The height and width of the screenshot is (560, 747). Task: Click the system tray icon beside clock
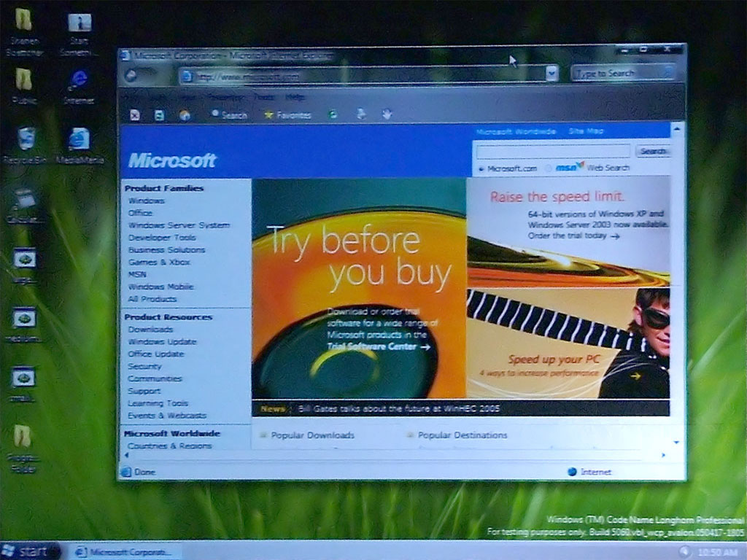coord(684,551)
